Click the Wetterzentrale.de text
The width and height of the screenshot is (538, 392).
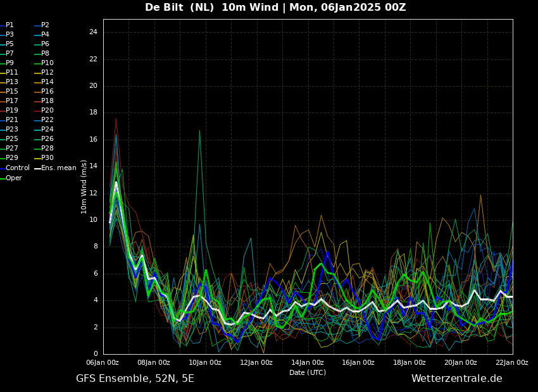coord(457,379)
